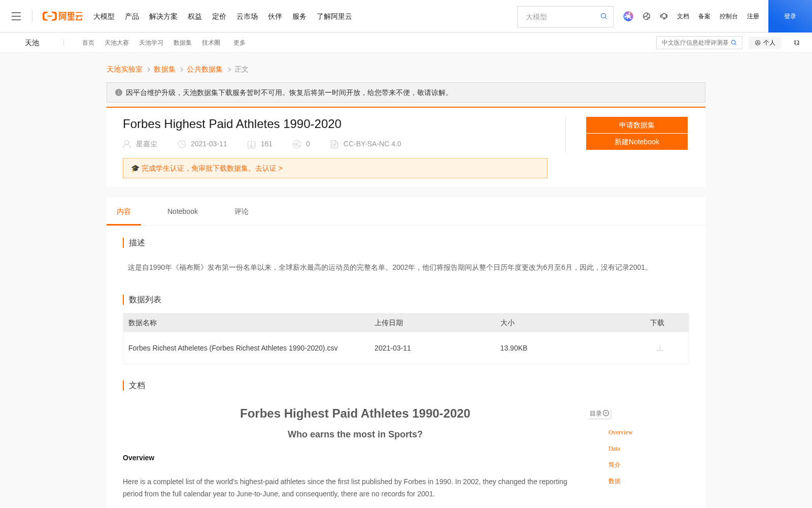
Task: Open the 文档 link in the header
Action: pyautogui.click(x=683, y=16)
